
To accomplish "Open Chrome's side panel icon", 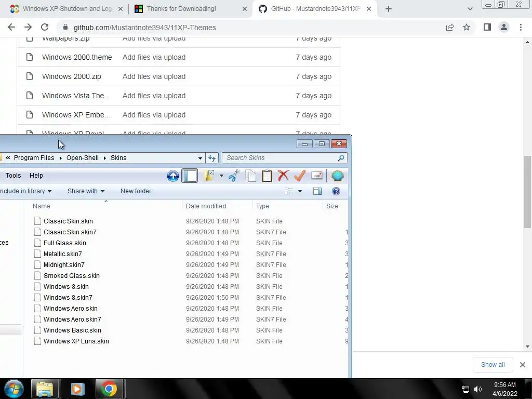I will pyautogui.click(x=487, y=27).
